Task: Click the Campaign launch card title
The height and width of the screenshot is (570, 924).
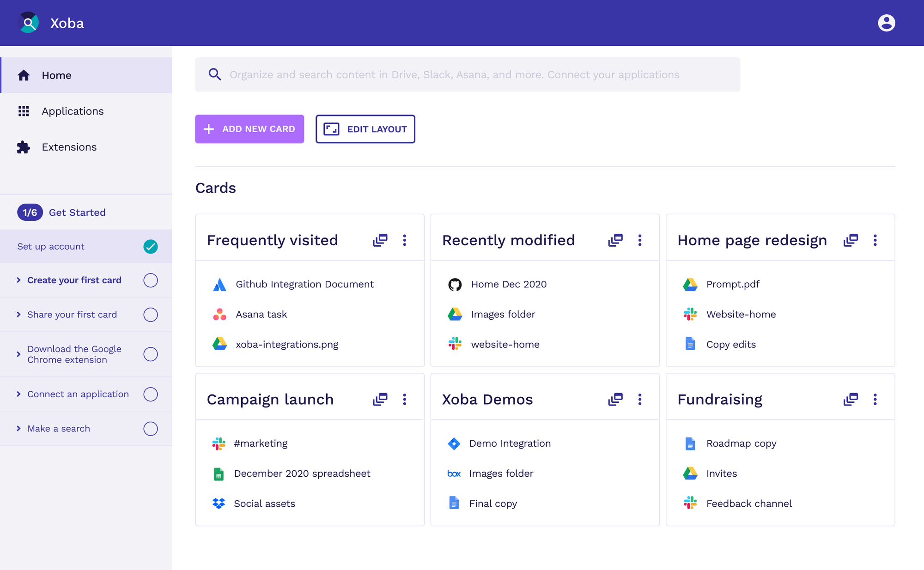Action: [270, 400]
